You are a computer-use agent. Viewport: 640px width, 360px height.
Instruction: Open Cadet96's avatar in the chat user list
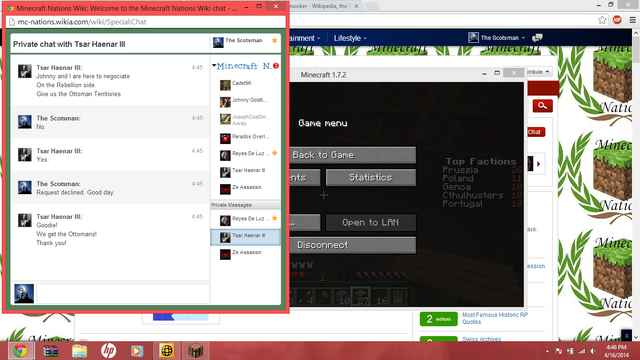225,85
